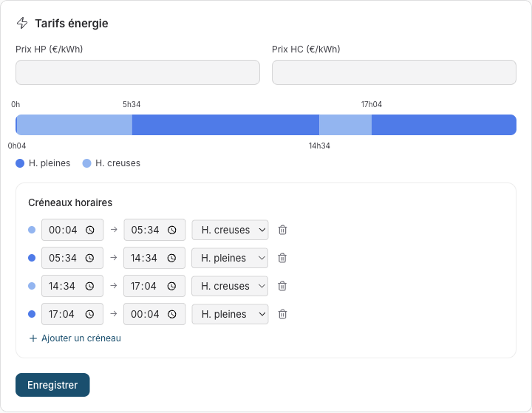Image resolution: width=532 pixels, height=413 pixels.
Task: Edit the 14:34 start time of third slot
Action: 72,286
